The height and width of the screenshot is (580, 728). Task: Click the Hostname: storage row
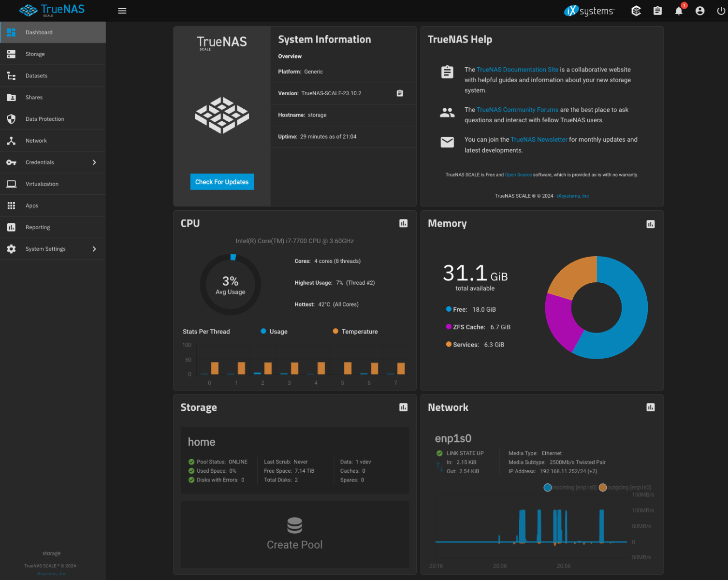(343, 115)
